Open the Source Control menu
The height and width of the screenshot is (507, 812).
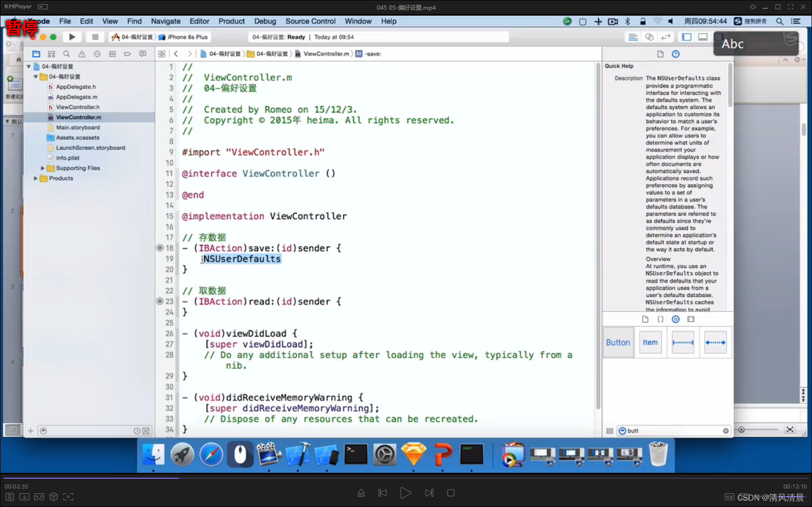(310, 21)
